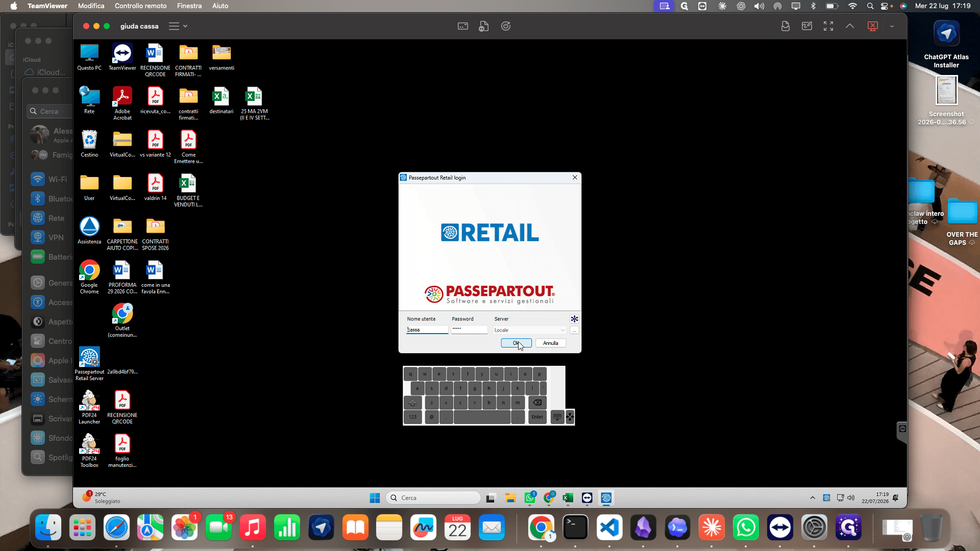Click Annulla in the login dialog
980x551 pixels.
[x=550, y=343]
